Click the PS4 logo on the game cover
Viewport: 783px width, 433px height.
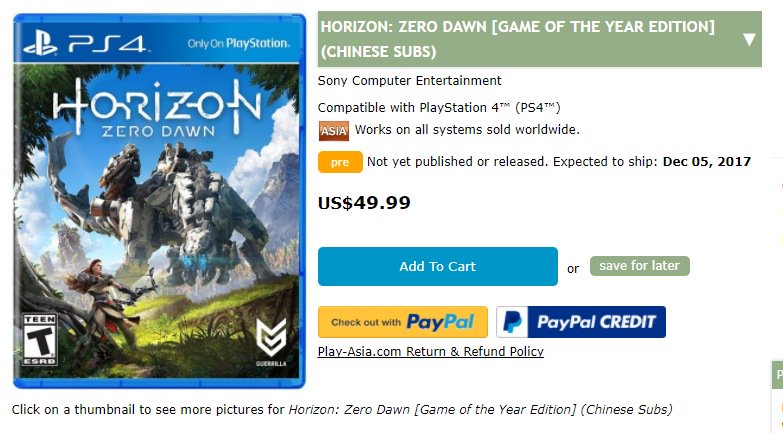click(83, 43)
